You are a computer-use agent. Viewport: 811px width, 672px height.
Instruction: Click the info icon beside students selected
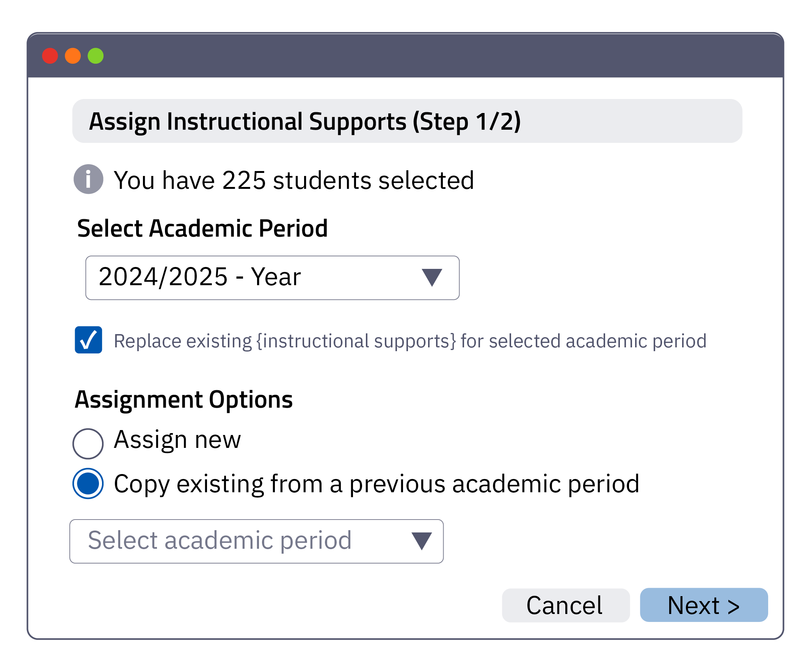[x=88, y=179]
